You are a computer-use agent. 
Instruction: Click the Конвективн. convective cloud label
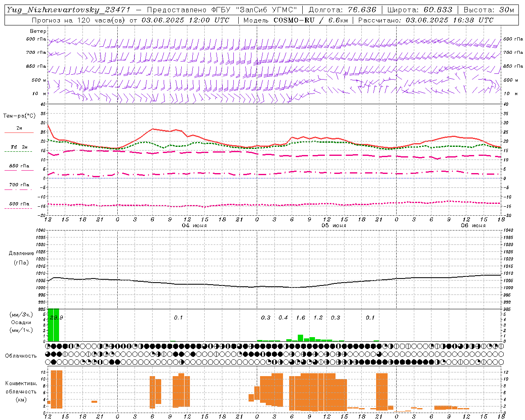[x=21, y=383]
